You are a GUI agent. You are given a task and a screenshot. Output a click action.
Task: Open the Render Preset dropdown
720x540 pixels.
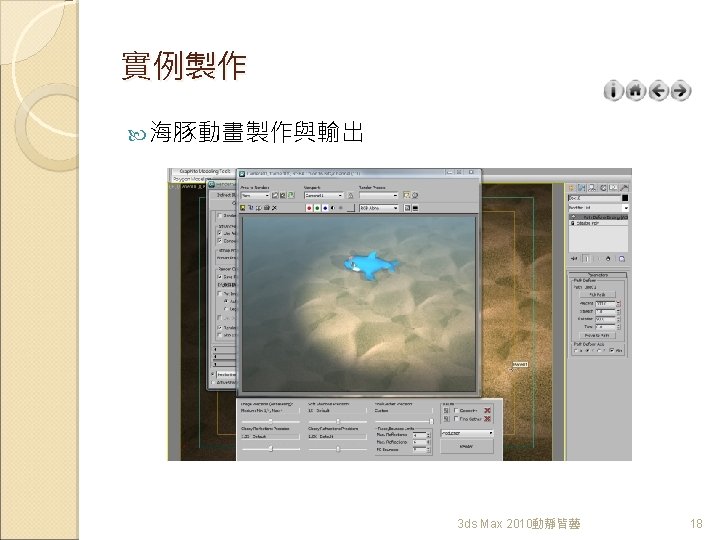pyautogui.click(x=379, y=196)
